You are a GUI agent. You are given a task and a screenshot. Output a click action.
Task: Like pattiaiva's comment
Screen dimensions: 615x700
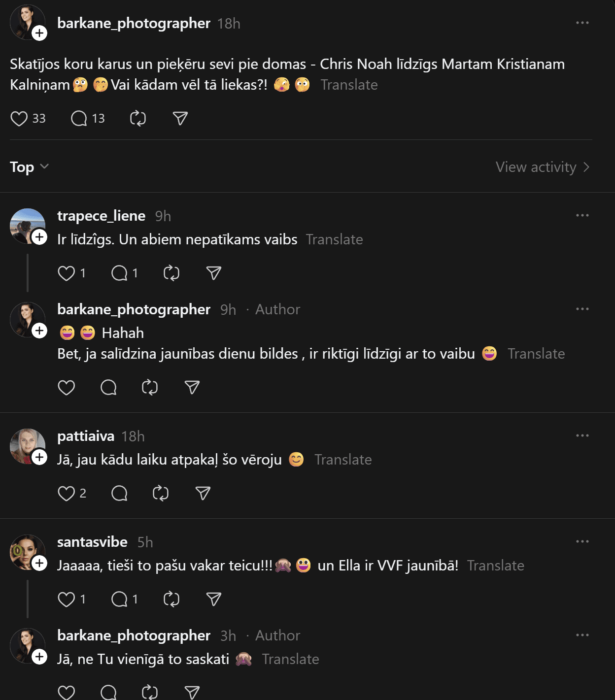[67, 494]
